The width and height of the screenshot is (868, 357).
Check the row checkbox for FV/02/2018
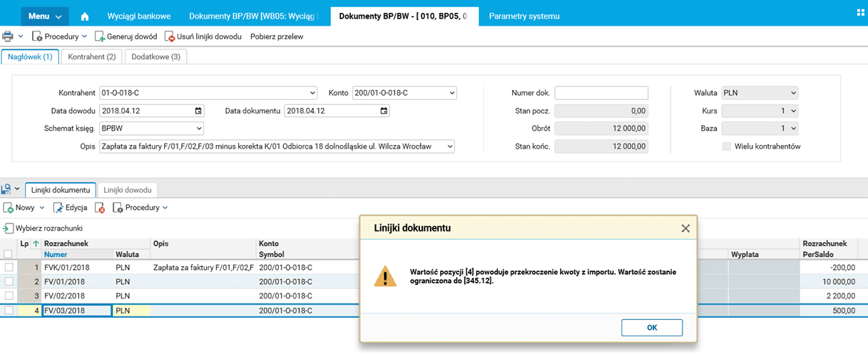(x=9, y=296)
